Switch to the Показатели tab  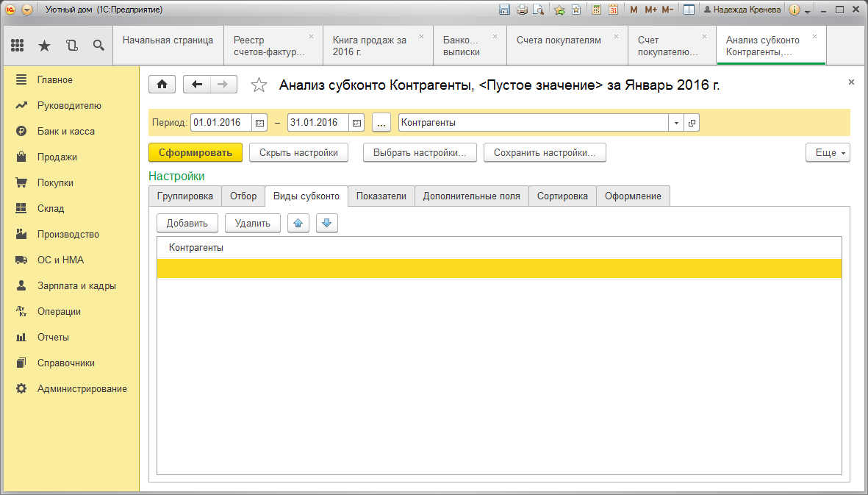pyautogui.click(x=381, y=196)
